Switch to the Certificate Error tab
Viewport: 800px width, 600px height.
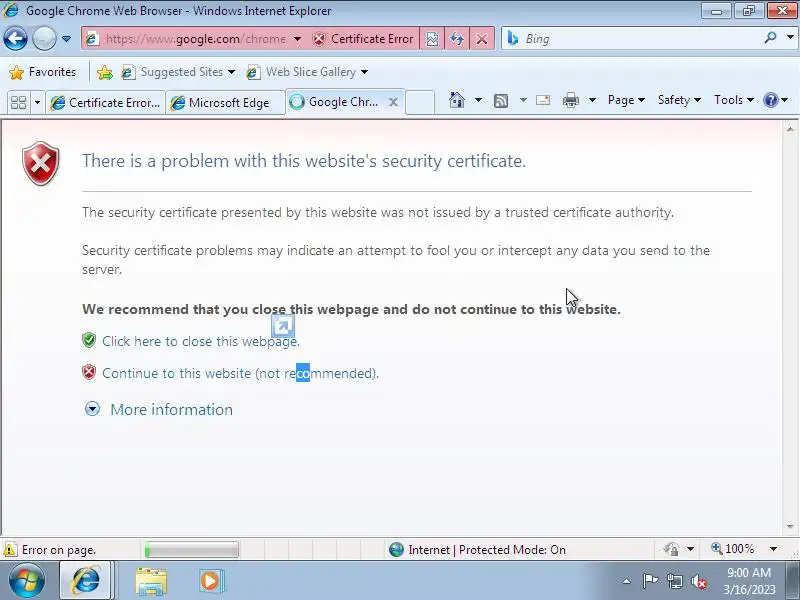coord(106,103)
